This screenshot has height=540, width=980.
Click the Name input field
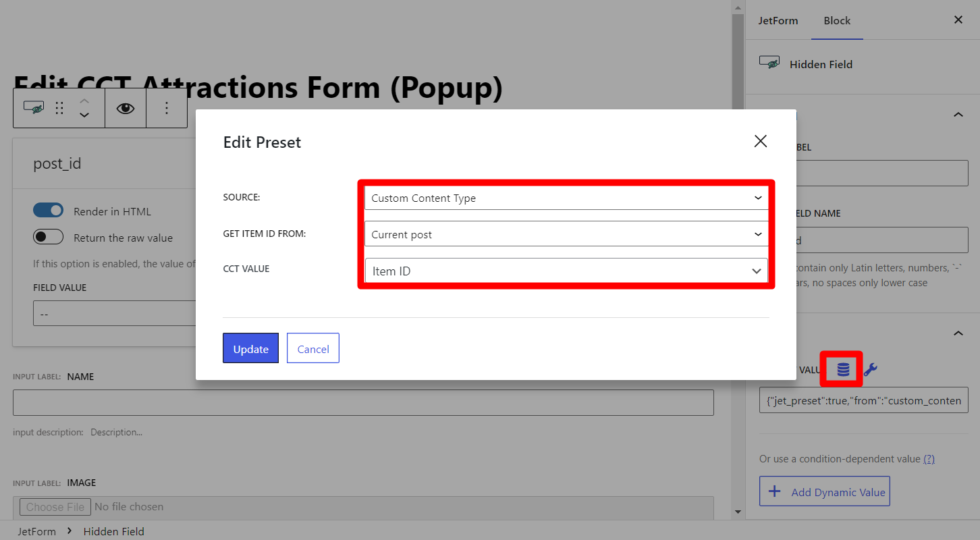pyautogui.click(x=363, y=402)
